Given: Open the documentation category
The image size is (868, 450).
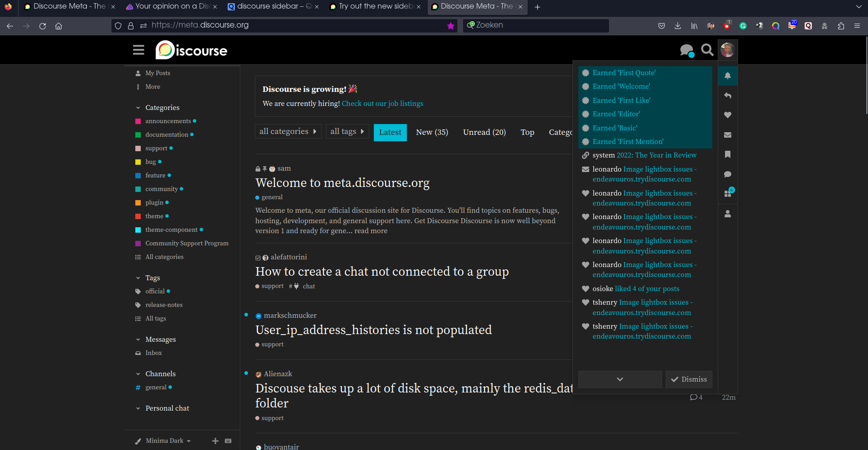Looking at the screenshot, I should (x=167, y=134).
